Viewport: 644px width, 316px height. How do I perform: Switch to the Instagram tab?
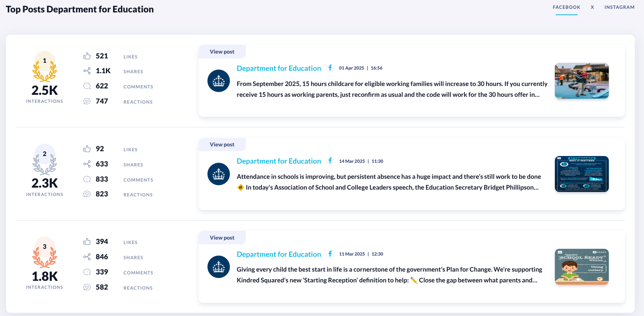(619, 7)
